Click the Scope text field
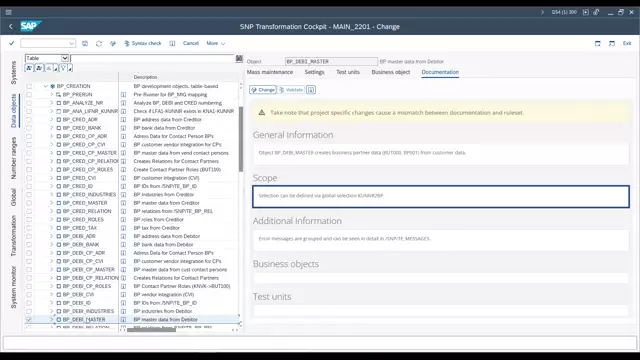Viewport: 640px width, 360px height. click(x=441, y=196)
